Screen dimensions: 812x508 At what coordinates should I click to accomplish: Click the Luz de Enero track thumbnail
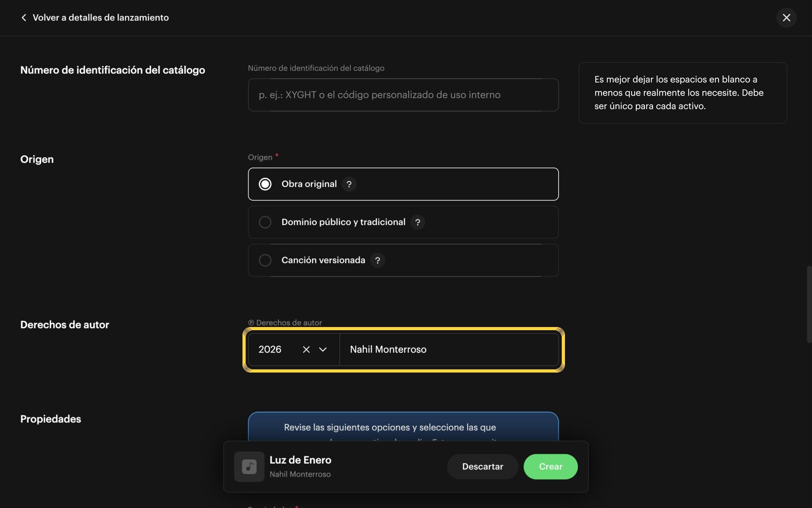249,467
